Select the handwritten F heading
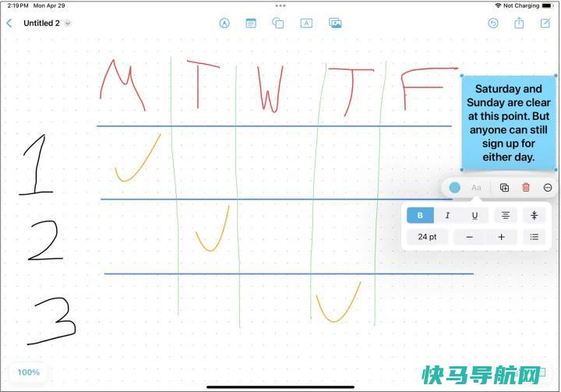Screen dimensions: 561x392 click(429, 88)
